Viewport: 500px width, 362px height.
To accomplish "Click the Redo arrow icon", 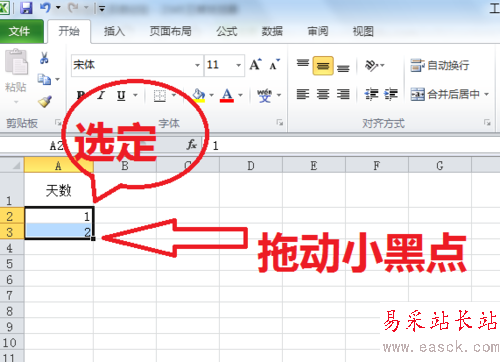I will pos(73,7).
